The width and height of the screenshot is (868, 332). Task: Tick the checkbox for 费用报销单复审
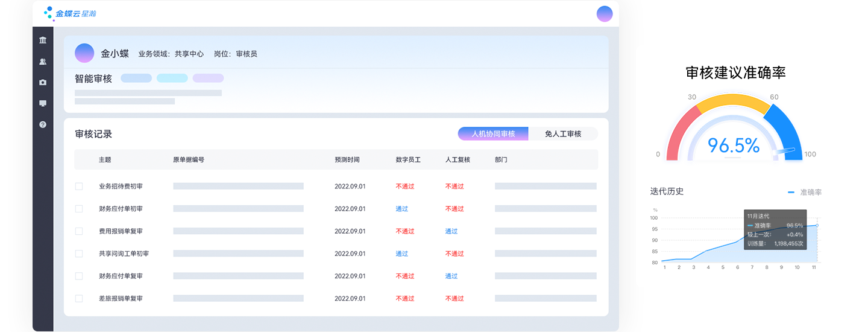click(79, 231)
